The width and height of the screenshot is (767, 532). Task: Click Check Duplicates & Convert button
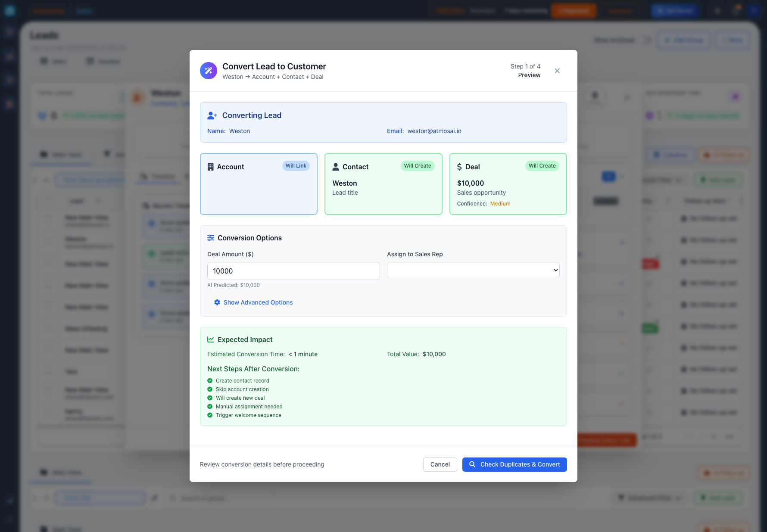(514, 464)
